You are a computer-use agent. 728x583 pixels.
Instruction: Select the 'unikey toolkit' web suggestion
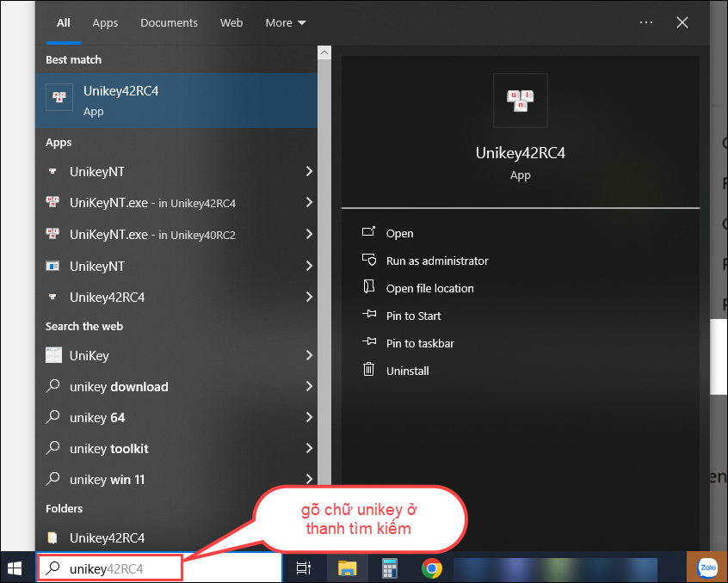pyautogui.click(x=176, y=449)
